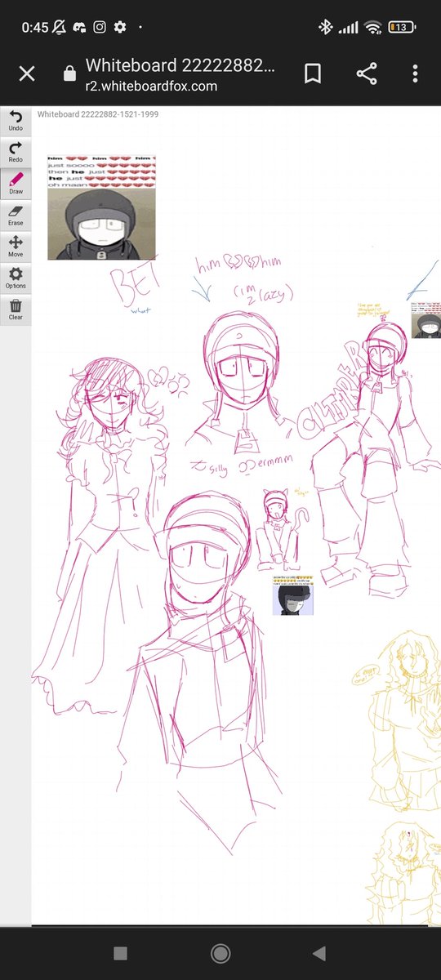Screen dimensions: 441x980
Task: Clear the whiteboard with trash icon
Action: (x=16, y=310)
